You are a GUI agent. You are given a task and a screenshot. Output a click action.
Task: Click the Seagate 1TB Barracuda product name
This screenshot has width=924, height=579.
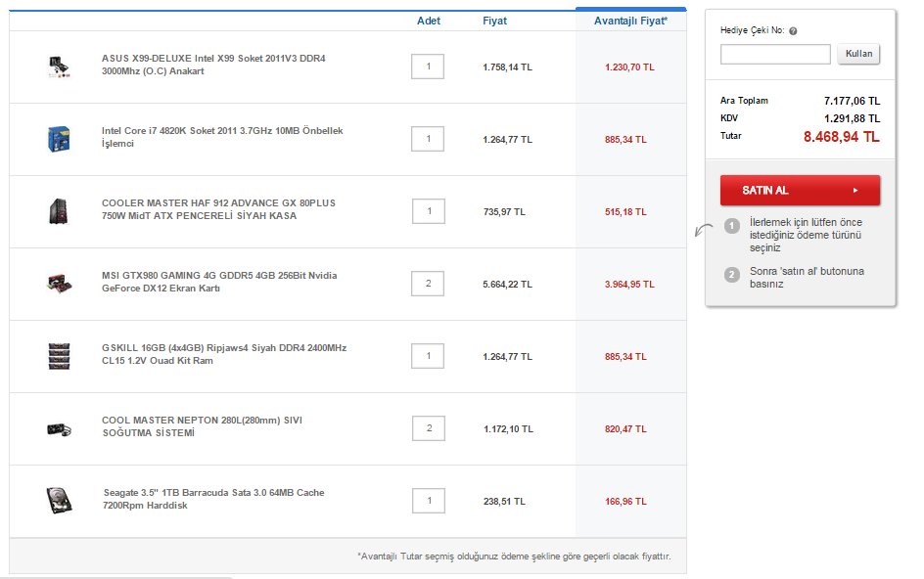[x=213, y=499]
